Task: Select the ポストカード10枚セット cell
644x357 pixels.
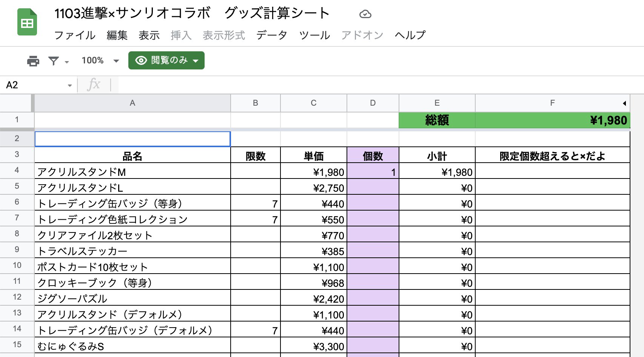Action: [132, 266]
